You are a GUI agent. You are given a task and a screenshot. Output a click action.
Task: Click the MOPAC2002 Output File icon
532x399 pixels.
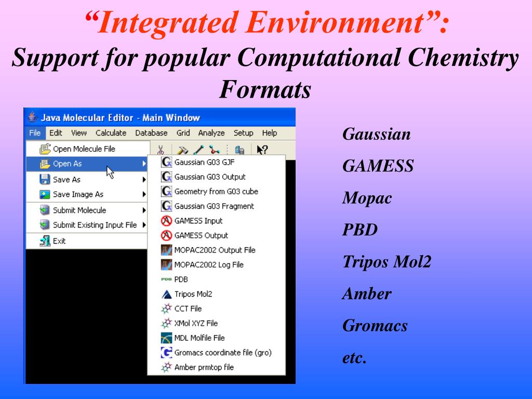pos(166,250)
